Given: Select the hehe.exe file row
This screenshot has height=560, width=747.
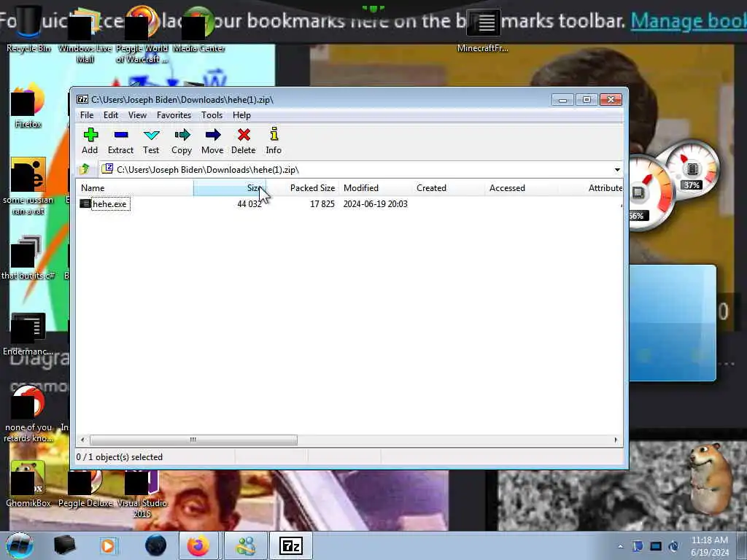Looking at the screenshot, I should (349, 204).
